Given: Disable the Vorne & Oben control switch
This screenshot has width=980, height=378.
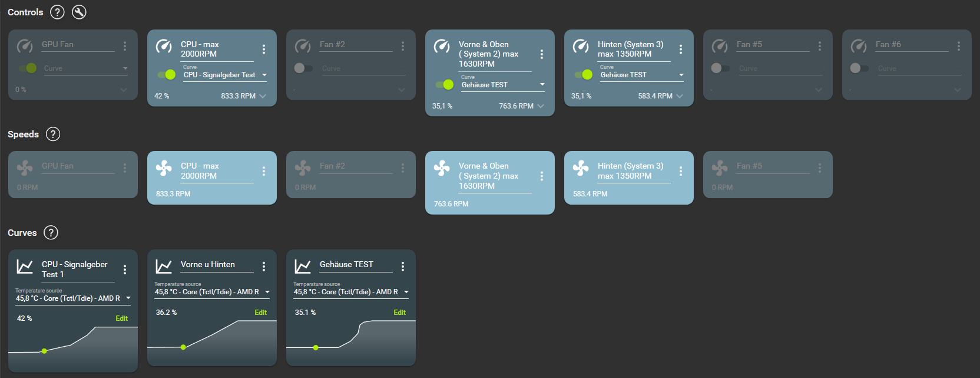Looking at the screenshot, I should [445, 85].
